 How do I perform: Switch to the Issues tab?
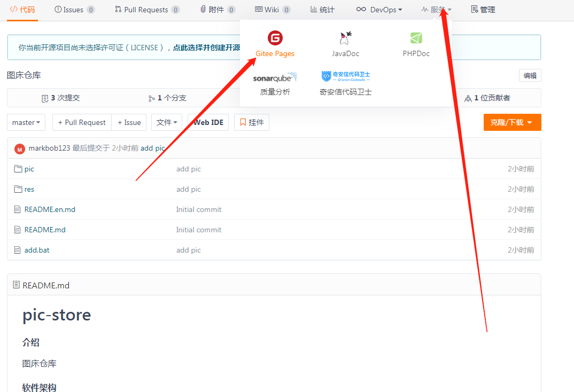pos(69,9)
